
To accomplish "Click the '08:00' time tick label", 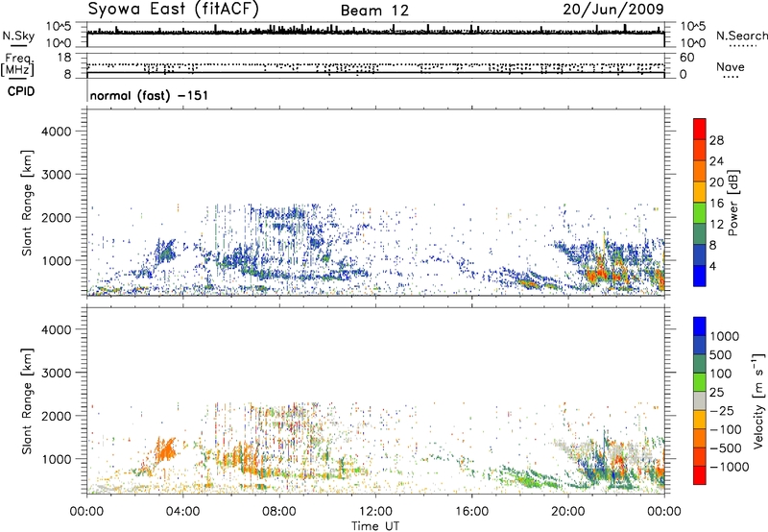I will [x=279, y=512].
